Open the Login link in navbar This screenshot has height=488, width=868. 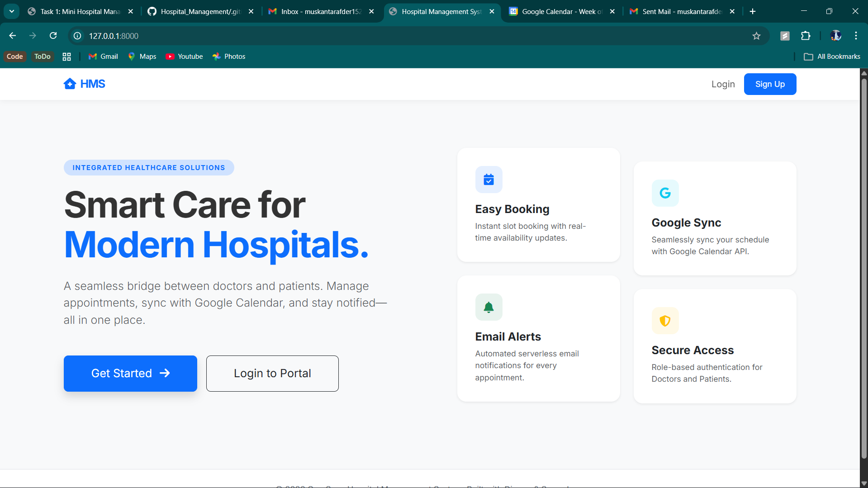[x=723, y=84]
